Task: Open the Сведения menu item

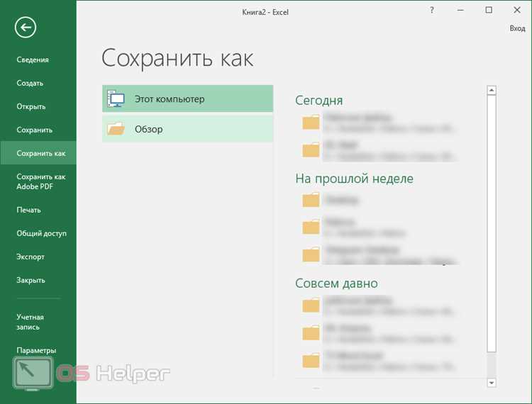Action: [x=38, y=60]
